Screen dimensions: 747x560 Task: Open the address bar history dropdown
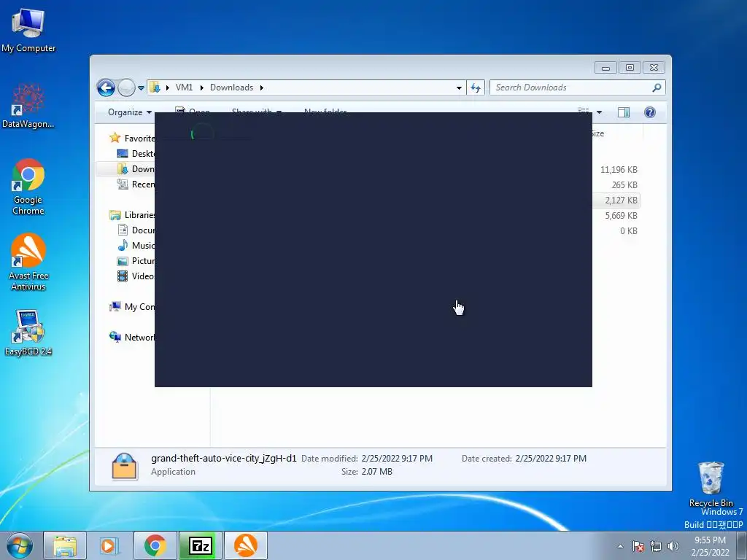459,87
